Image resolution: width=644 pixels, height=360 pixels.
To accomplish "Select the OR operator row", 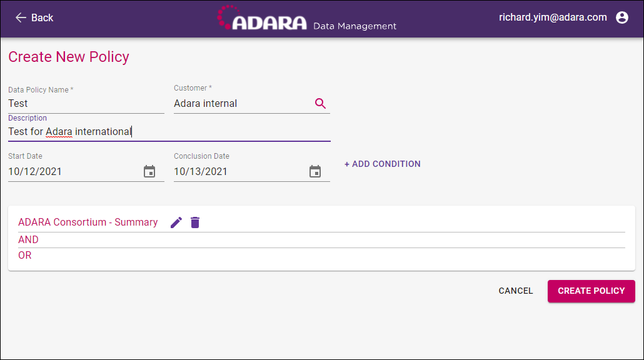I will [x=321, y=256].
